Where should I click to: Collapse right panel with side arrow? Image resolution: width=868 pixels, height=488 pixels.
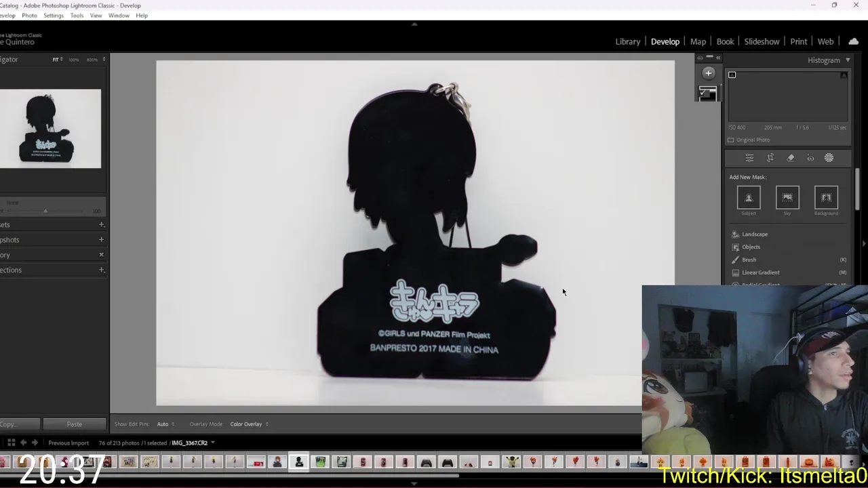[x=864, y=243]
